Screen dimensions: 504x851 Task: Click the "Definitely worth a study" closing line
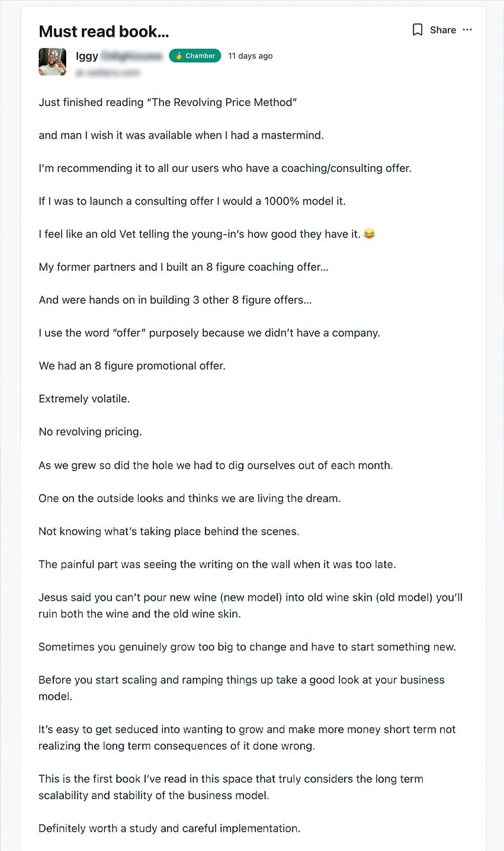(169, 828)
